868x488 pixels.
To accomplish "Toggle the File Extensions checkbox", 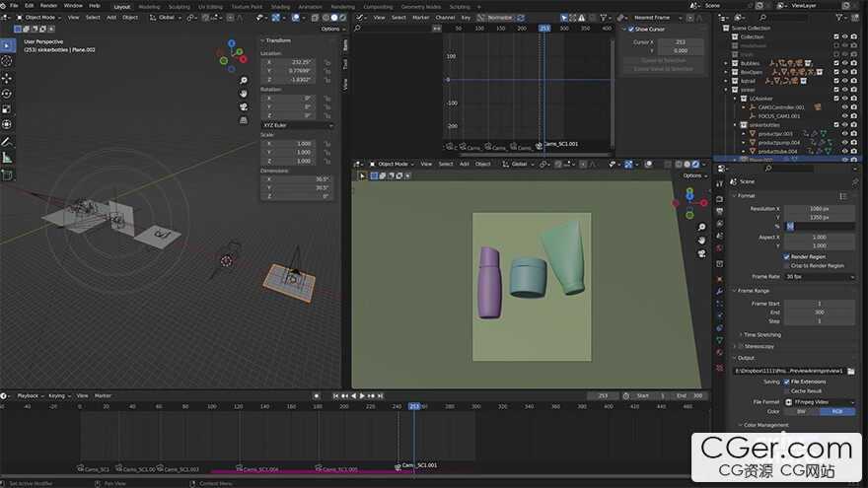I will [x=787, y=382].
